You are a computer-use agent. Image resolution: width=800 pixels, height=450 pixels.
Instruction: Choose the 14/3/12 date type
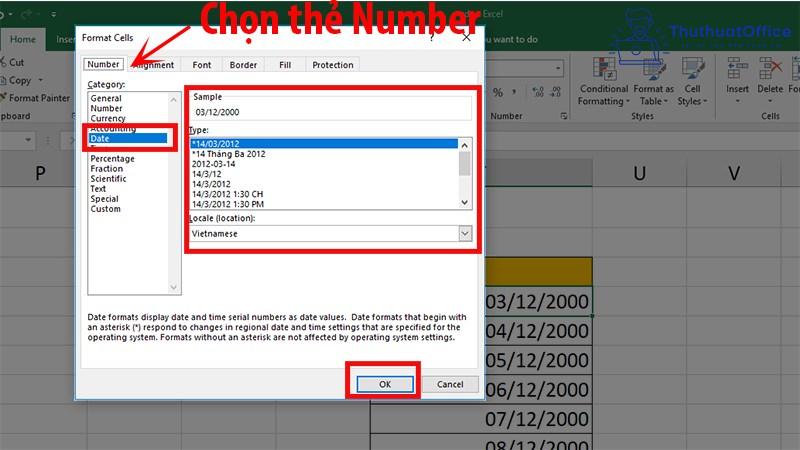pos(324,174)
